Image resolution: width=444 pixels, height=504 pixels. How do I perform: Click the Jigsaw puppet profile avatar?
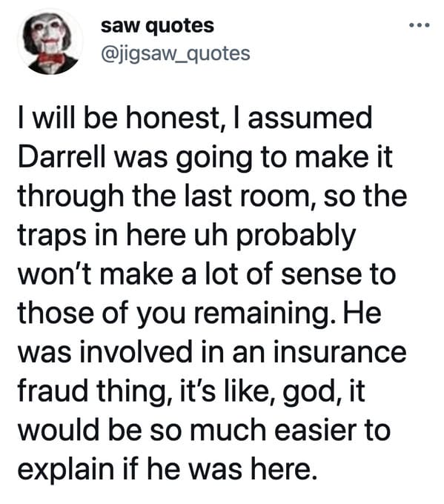tap(50, 42)
